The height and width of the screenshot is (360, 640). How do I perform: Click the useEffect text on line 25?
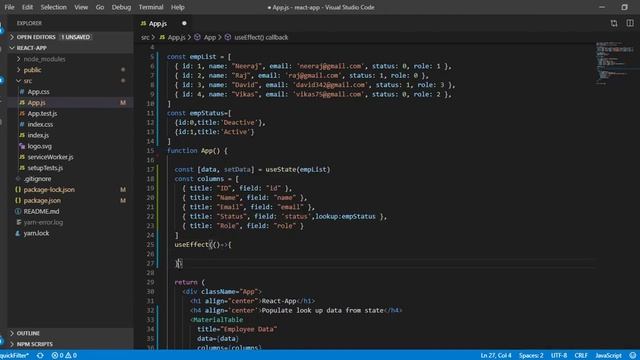[x=191, y=244]
